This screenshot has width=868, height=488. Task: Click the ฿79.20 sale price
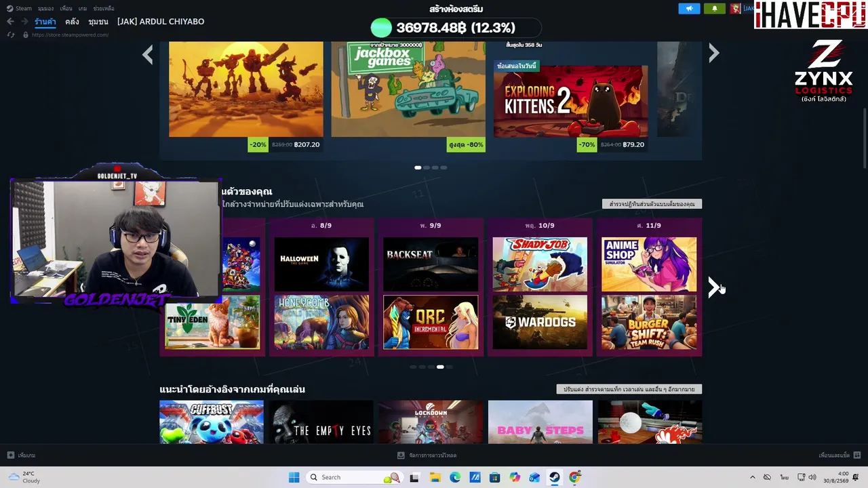632,144
